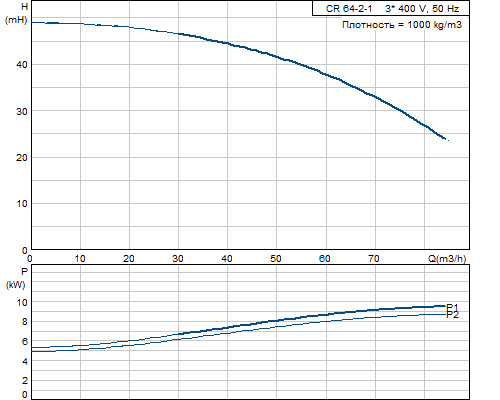Image resolution: width=500 pixels, height=400 pixels.
Task: Click the Q(m3/h) axis label
Action: point(447,259)
